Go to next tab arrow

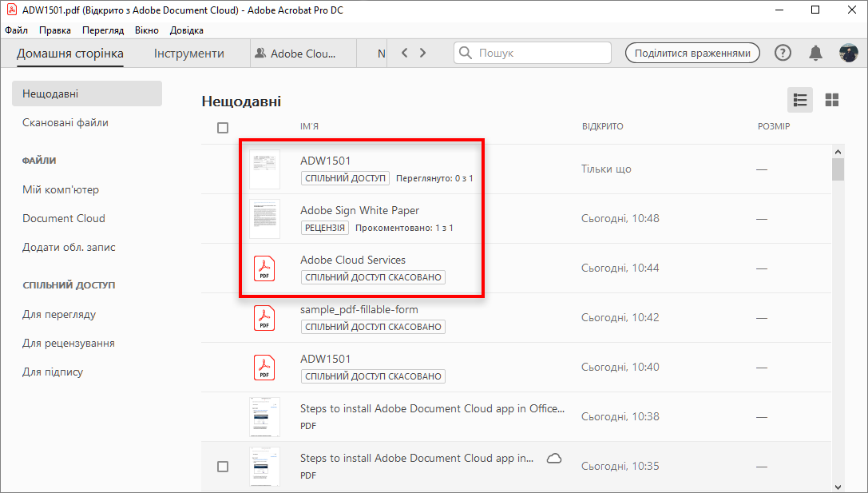click(x=423, y=53)
